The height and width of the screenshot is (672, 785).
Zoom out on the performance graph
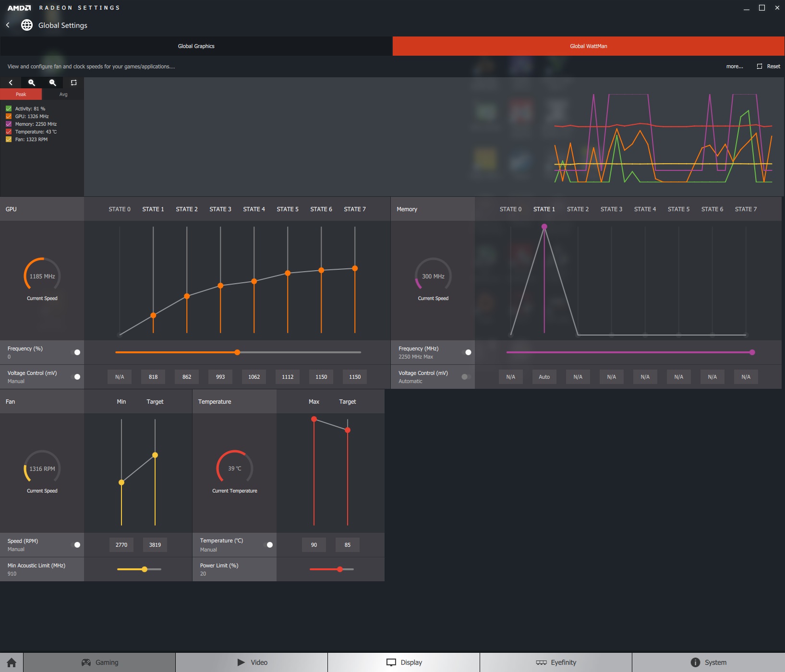tap(53, 83)
